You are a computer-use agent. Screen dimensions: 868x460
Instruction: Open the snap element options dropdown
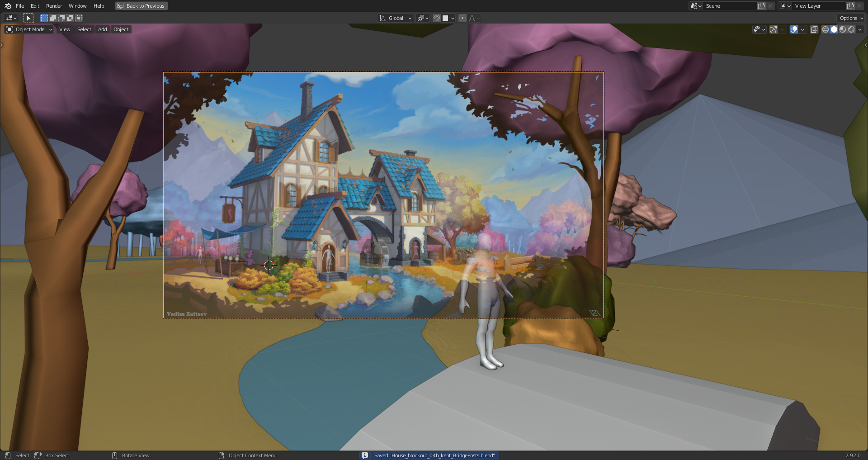point(448,18)
